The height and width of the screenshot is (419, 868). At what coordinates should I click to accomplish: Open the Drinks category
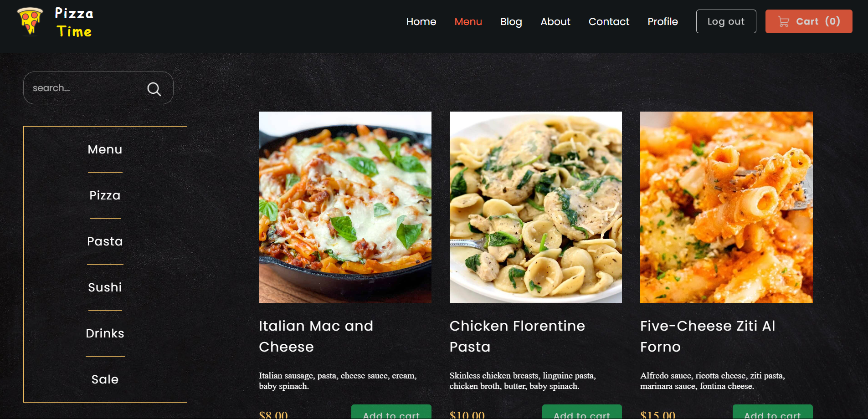tap(105, 333)
